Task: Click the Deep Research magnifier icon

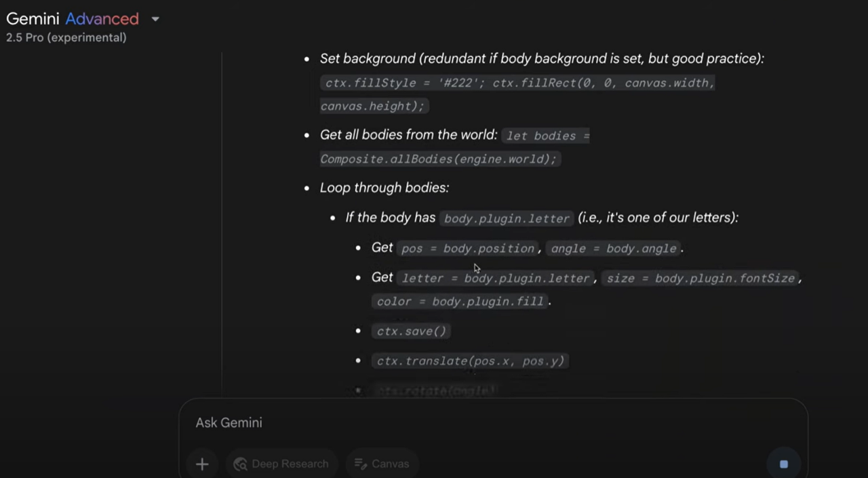Action: (x=240, y=464)
